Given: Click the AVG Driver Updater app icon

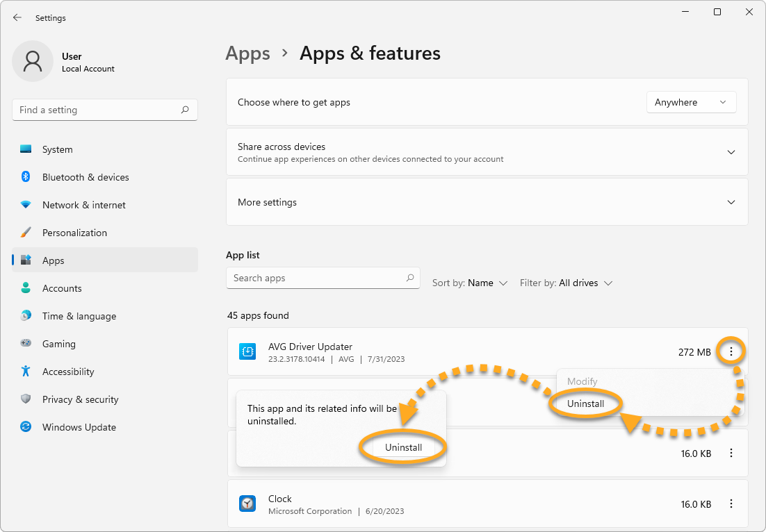Looking at the screenshot, I should pyautogui.click(x=248, y=352).
